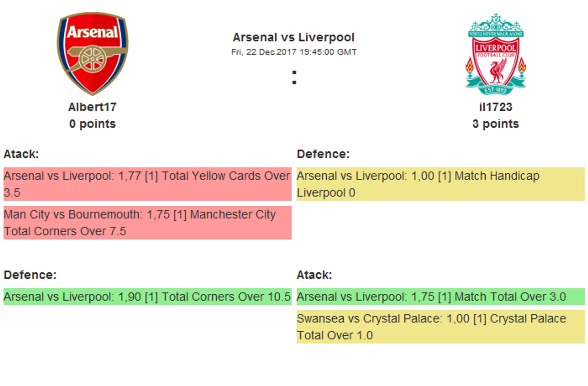Open the Arsenal vs Liverpool match title
Viewport: 588px width, 386px height.
pos(294,37)
